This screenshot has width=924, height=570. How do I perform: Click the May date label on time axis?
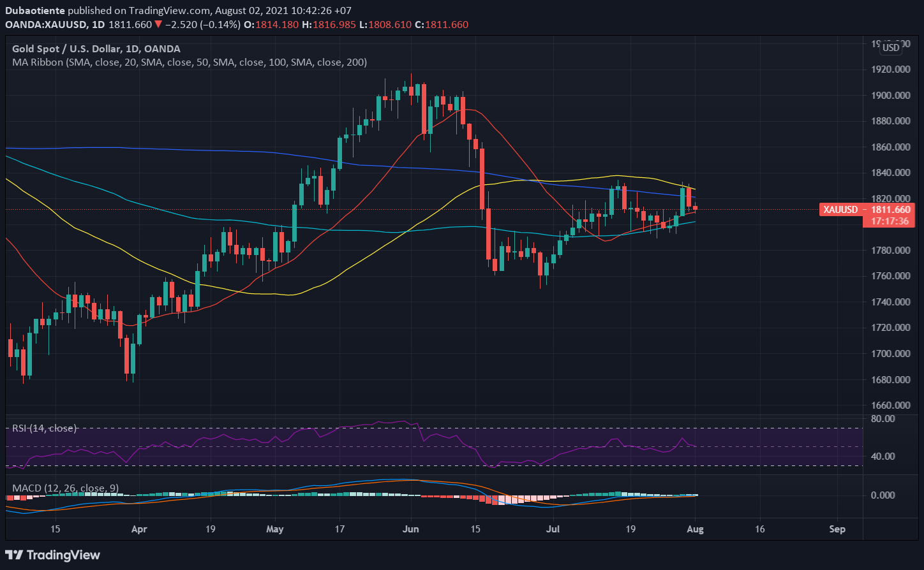tap(274, 529)
